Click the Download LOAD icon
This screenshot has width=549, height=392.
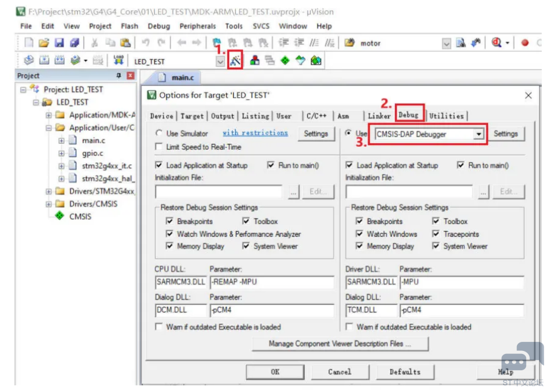(119, 60)
